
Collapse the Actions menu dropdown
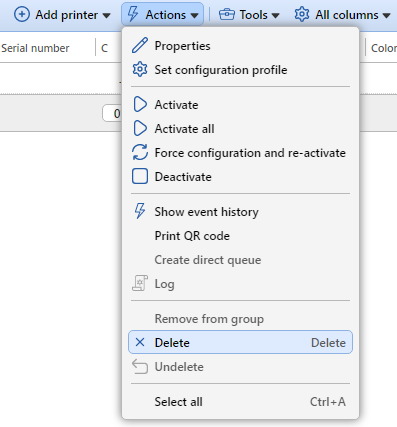click(162, 14)
